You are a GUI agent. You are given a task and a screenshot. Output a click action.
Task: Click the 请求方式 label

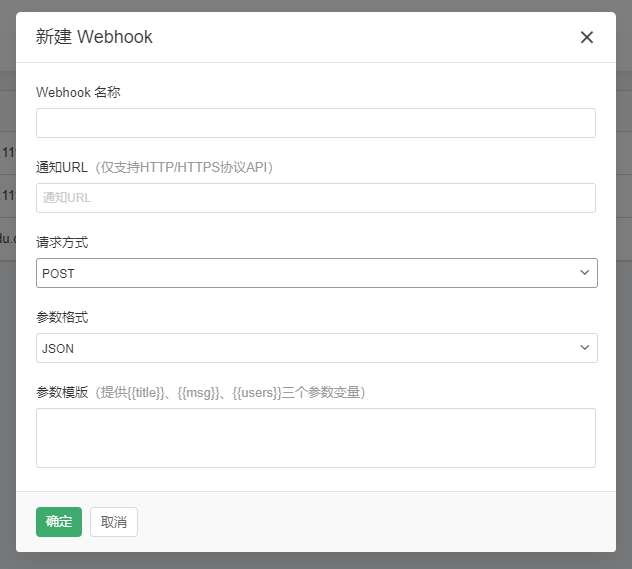62,242
